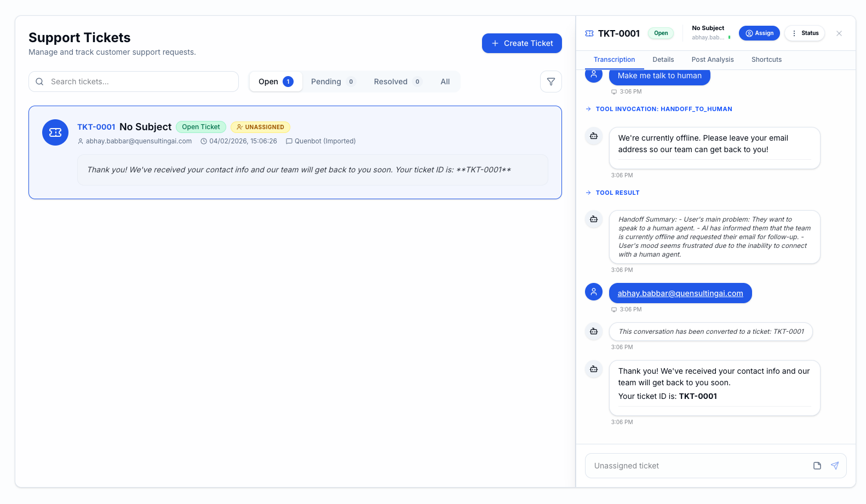This screenshot has width=866, height=504.
Task: Click the note attachment icon in reply box
Action: pos(817,466)
